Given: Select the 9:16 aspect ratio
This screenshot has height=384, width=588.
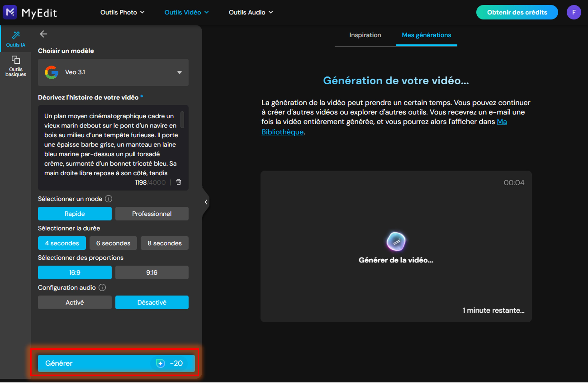Looking at the screenshot, I should 152,273.
